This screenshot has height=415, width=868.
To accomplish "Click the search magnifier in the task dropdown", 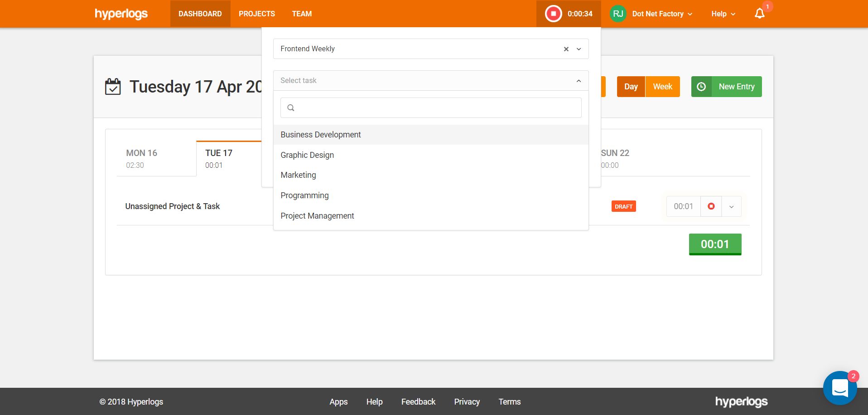I will coord(290,107).
